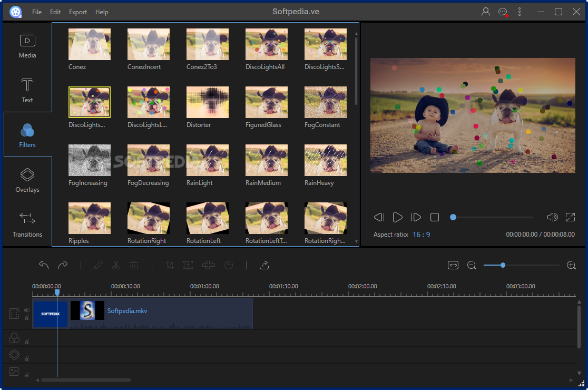Viewport: 588px width, 390px height.
Task: Open the File menu
Action: [37, 12]
